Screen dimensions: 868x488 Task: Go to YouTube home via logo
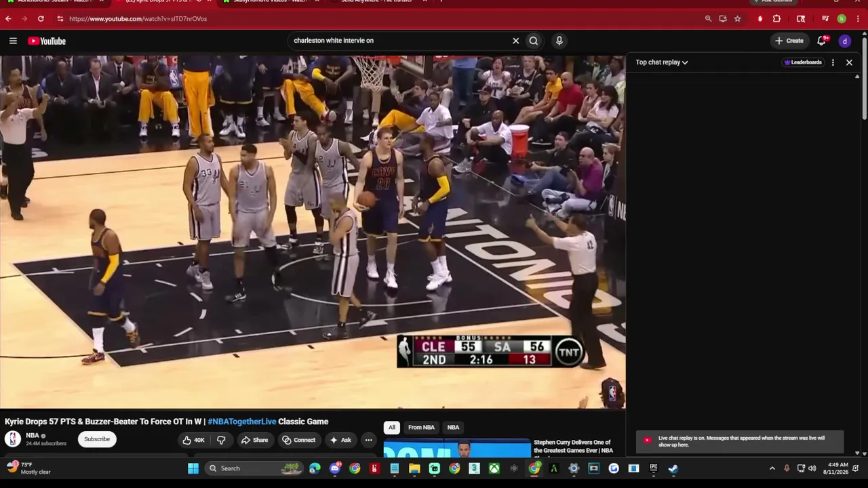pyautogui.click(x=47, y=41)
